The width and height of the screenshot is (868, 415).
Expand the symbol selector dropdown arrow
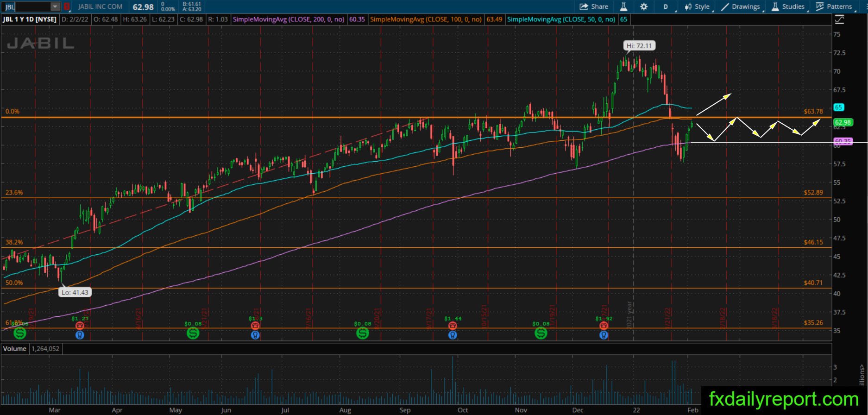(55, 6)
